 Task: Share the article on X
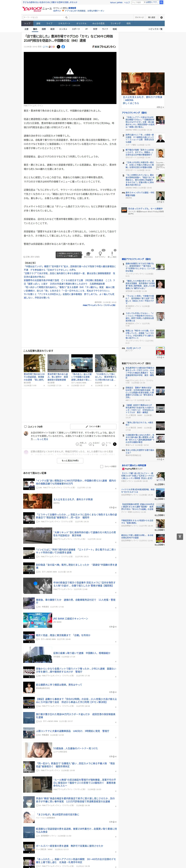[x=58, y=47]
